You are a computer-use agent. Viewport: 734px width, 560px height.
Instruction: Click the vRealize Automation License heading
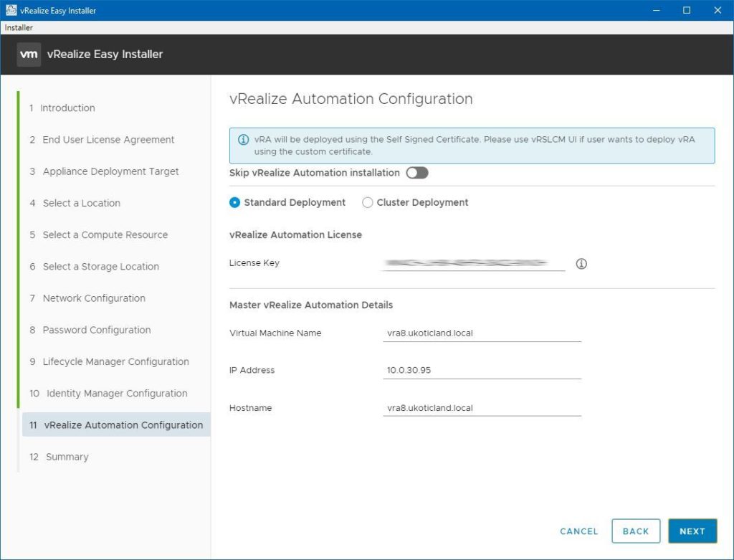coord(295,234)
